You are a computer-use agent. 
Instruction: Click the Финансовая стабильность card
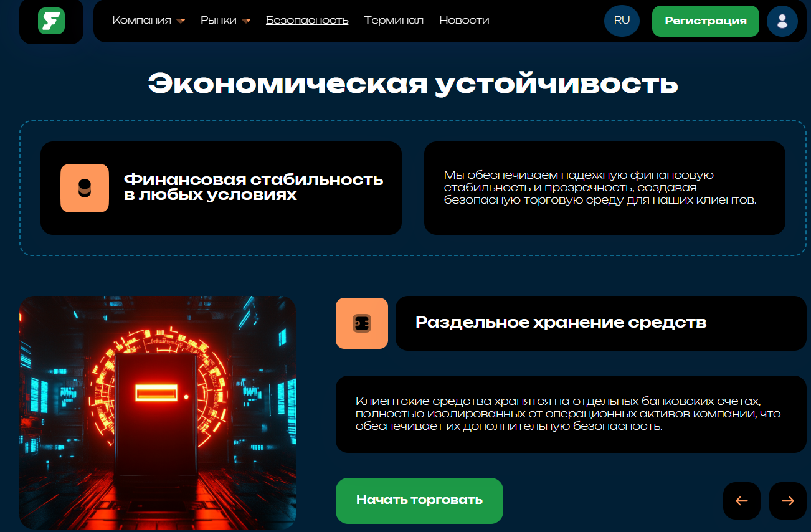221,188
